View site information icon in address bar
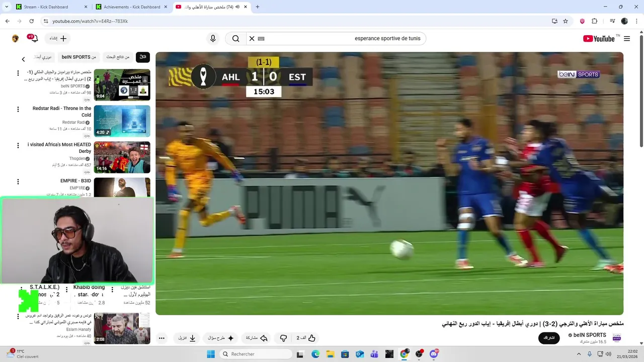644x362 pixels. [45, 21]
